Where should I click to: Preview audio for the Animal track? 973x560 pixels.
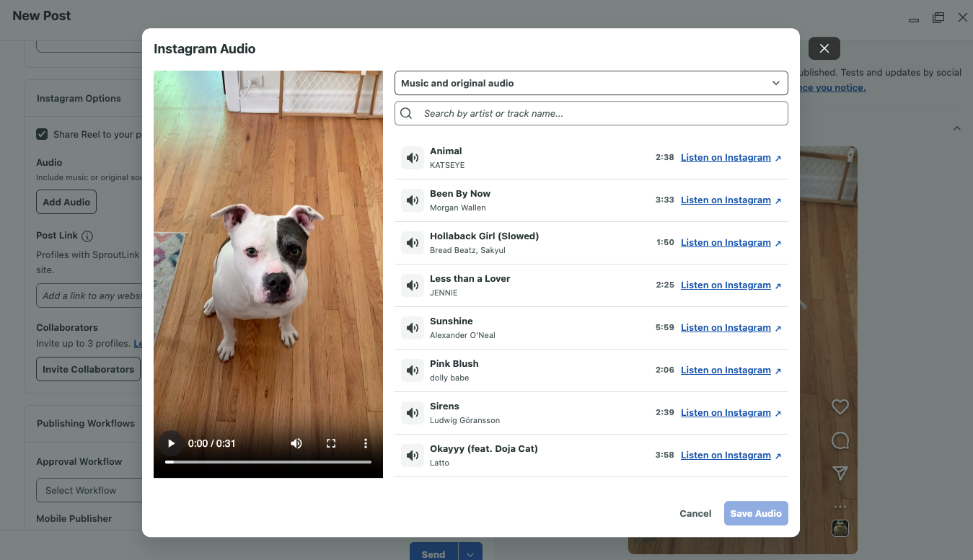pos(413,158)
